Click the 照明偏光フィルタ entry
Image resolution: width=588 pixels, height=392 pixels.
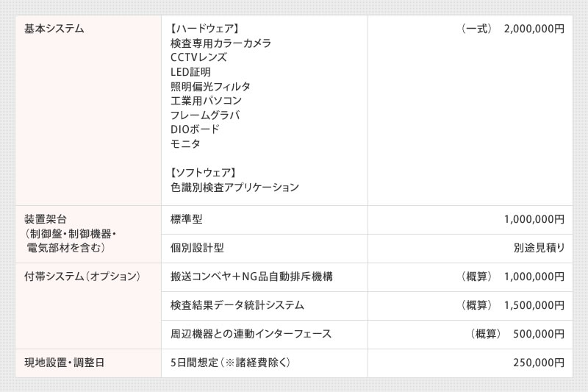(210, 86)
